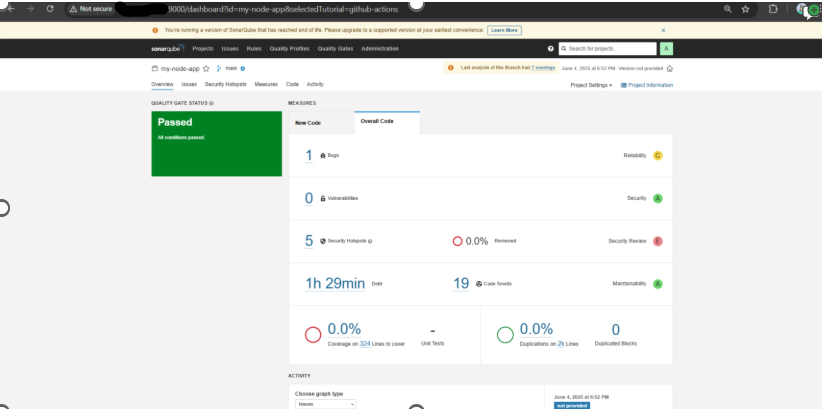Open the browser zoom magnifier icon
Image resolution: width=822 pixels, height=409 pixels.
click(728, 9)
